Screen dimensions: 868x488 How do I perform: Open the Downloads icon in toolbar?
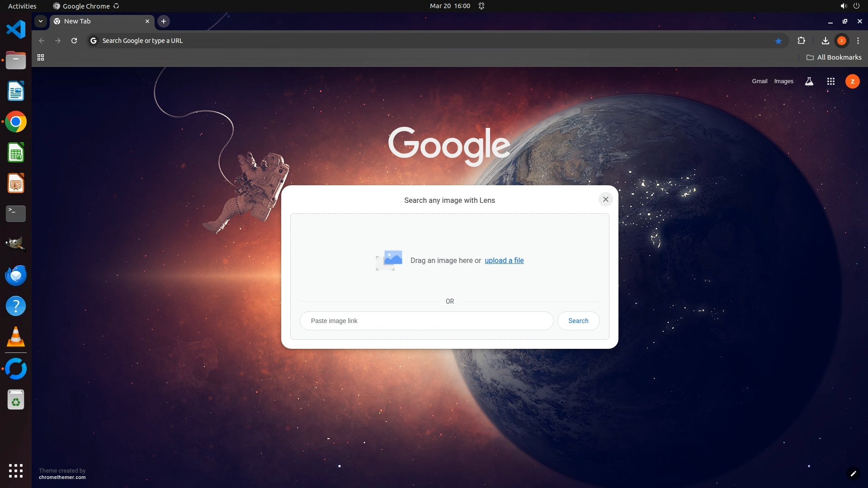click(x=825, y=41)
